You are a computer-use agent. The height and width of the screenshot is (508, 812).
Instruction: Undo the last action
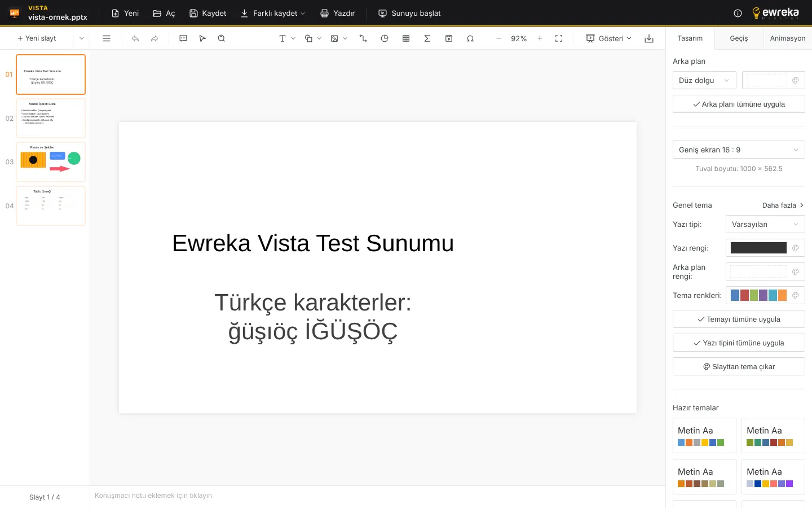135,38
